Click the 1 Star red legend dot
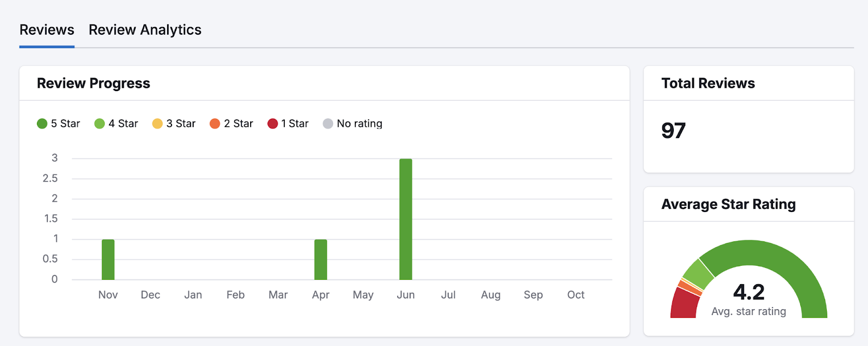 273,123
